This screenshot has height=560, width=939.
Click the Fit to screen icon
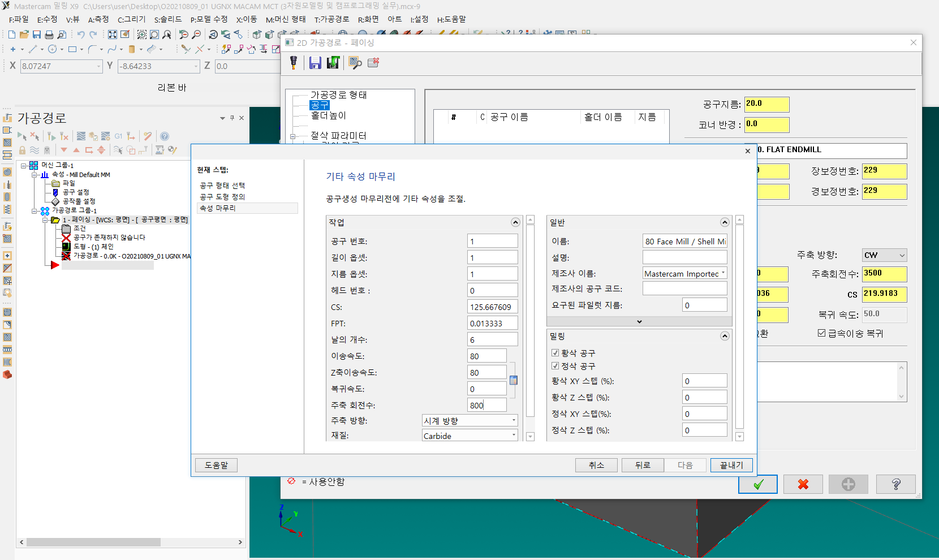click(x=113, y=35)
